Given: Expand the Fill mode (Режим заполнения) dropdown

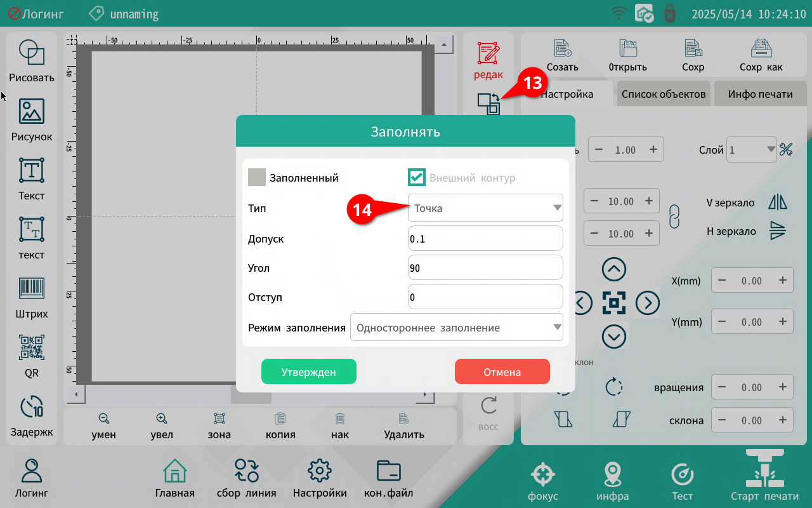Looking at the screenshot, I should 456,328.
